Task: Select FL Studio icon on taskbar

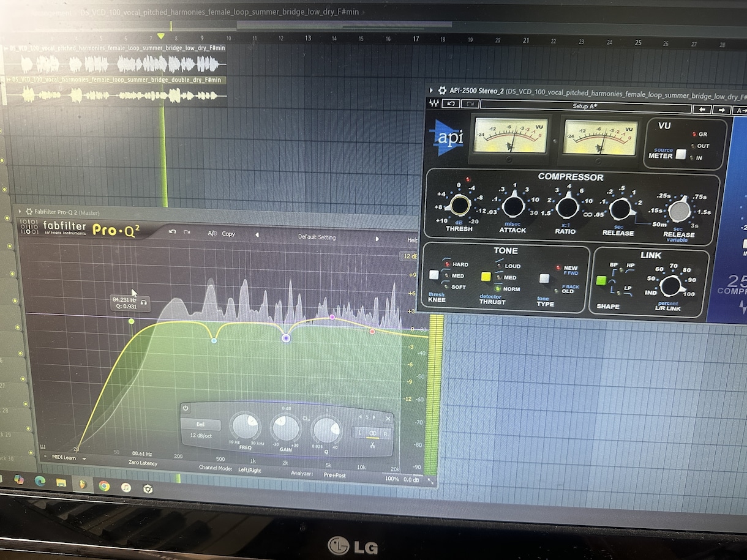Action: [82, 484]
